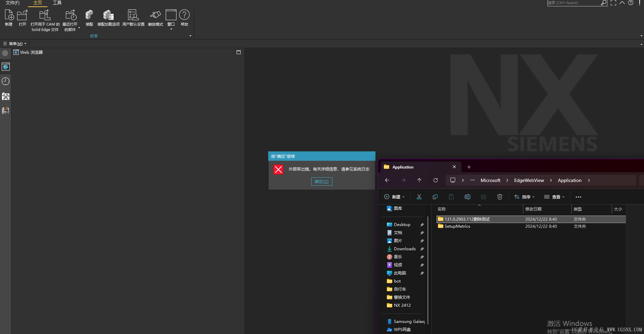Expand chevron after Application in address bar
This screenshot has height=334, width=644.
tap(589, 180)
